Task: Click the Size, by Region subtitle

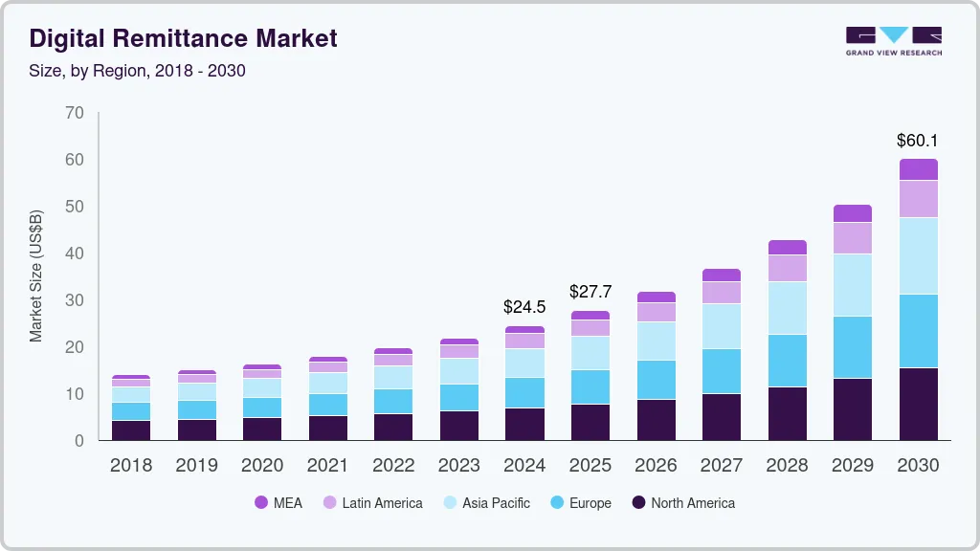Action: pyautogui.click(x=137, y=71)
